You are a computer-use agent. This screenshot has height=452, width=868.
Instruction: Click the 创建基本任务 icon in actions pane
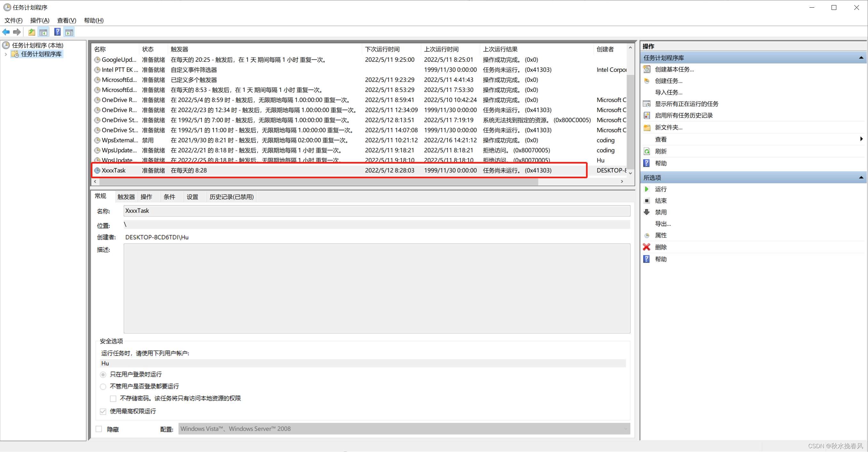click(x=647, y=69)
